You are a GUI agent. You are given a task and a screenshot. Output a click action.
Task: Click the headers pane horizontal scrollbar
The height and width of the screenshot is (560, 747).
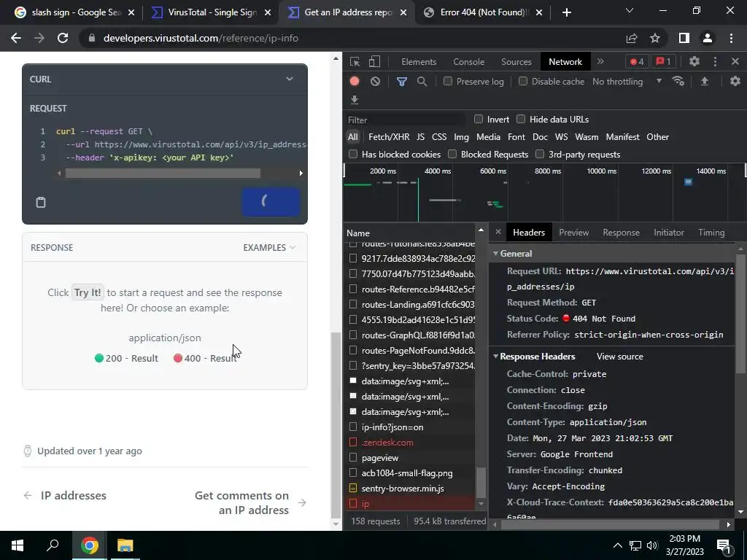pyautogui.click(x=610, y=524)
